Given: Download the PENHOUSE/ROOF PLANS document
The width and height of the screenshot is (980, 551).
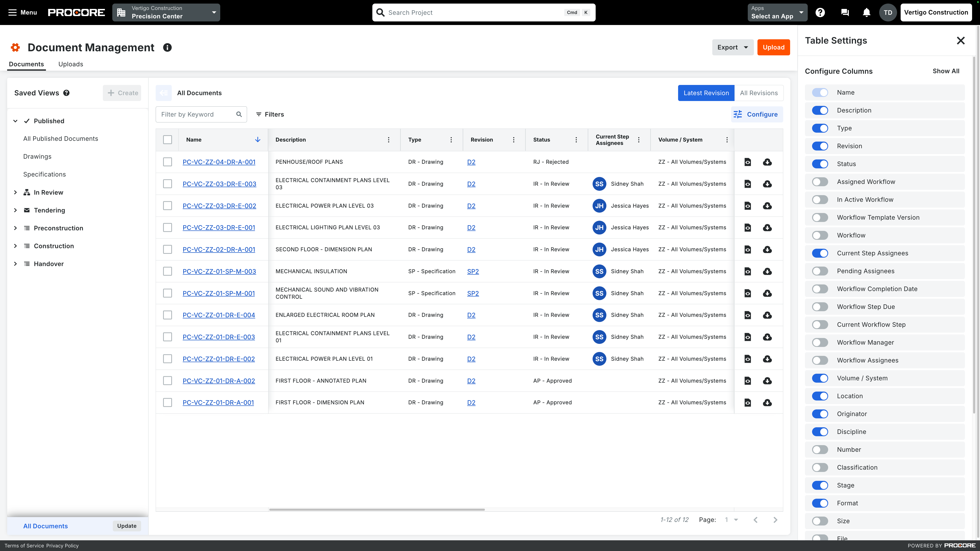Looking at the screenshot, I should (x=767, y=162).
